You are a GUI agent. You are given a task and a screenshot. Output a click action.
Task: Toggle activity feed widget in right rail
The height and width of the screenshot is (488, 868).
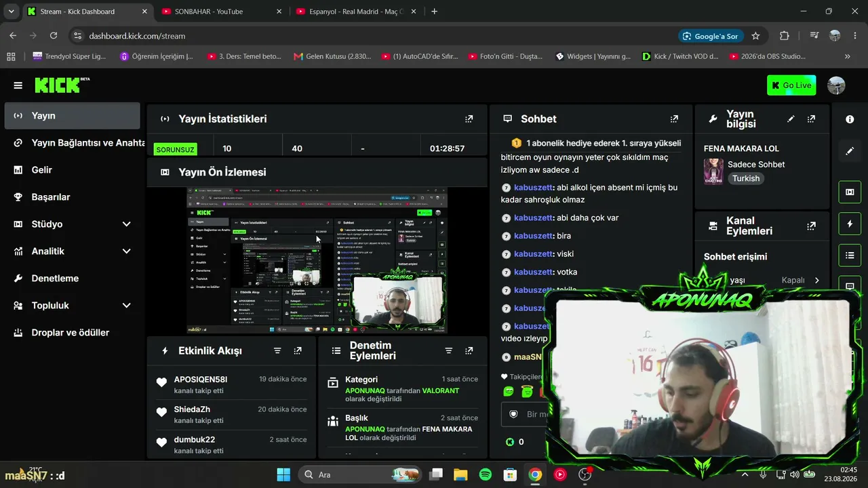tap(850, 224)
